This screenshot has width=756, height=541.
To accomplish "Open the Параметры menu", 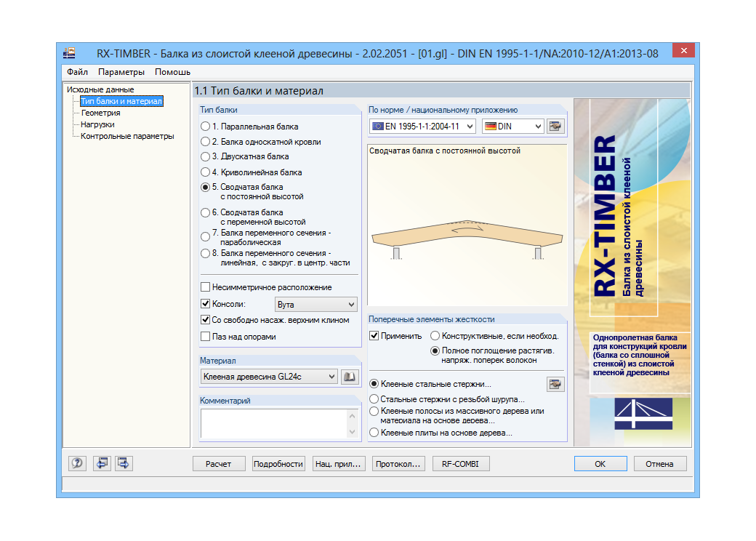I will point(120,72).
